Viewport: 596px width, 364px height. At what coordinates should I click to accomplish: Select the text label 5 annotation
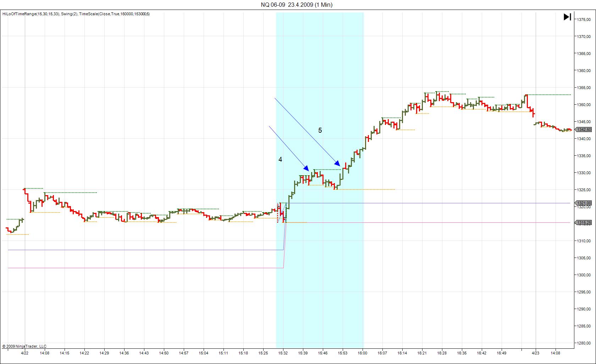pos(320,131)
